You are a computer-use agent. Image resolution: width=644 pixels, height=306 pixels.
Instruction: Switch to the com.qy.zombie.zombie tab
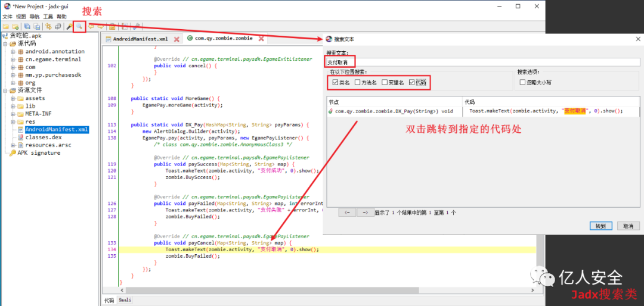pyautogui.click(x=224, y=39)
